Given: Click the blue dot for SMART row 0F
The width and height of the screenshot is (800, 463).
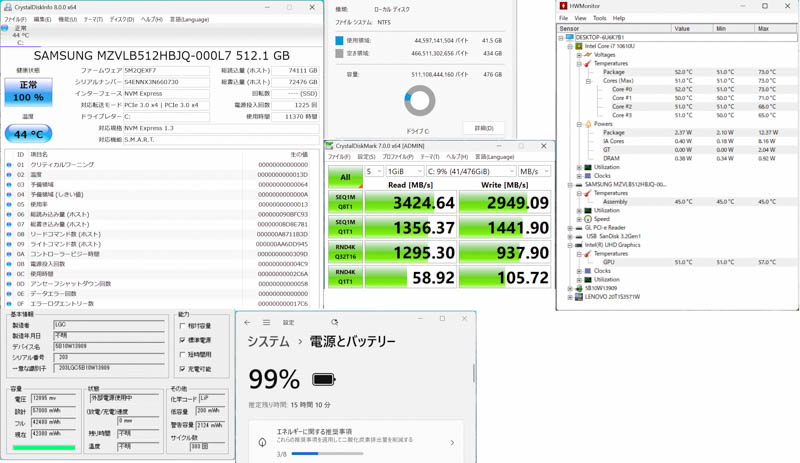Looking at the screenshot, I should [9, 304].
